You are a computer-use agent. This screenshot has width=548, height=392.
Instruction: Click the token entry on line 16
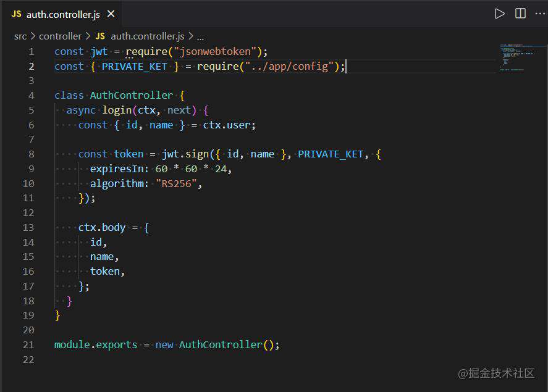(x=105, y=271)
